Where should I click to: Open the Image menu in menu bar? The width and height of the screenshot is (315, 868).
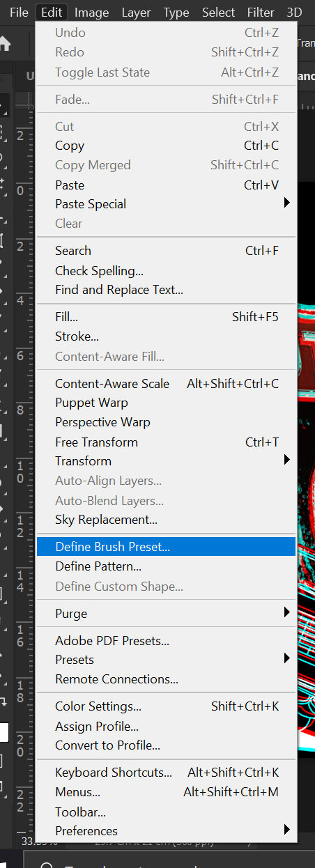91,13
